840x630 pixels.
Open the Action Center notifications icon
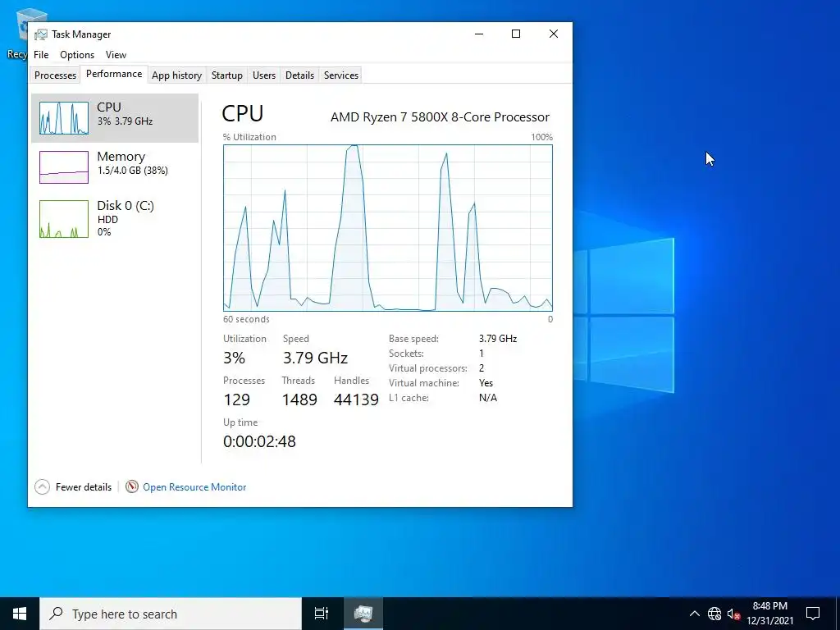coord(813,614)
